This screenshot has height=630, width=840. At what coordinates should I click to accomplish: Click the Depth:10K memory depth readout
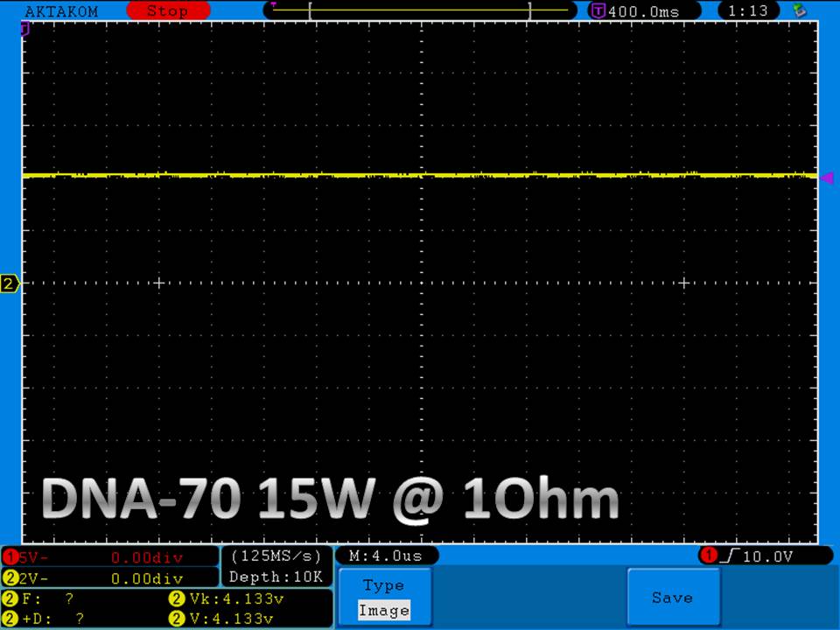coord(276,577)
